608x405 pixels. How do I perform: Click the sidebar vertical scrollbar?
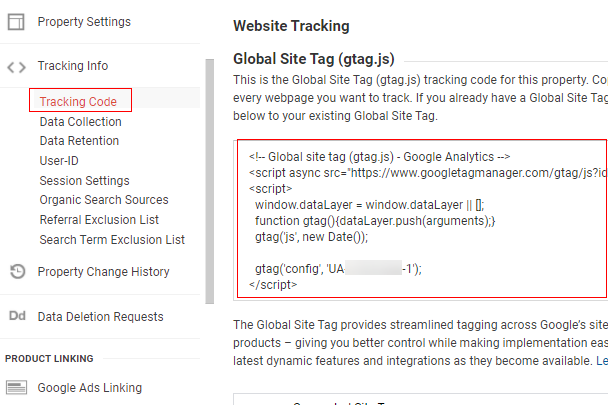click(210, 181)
